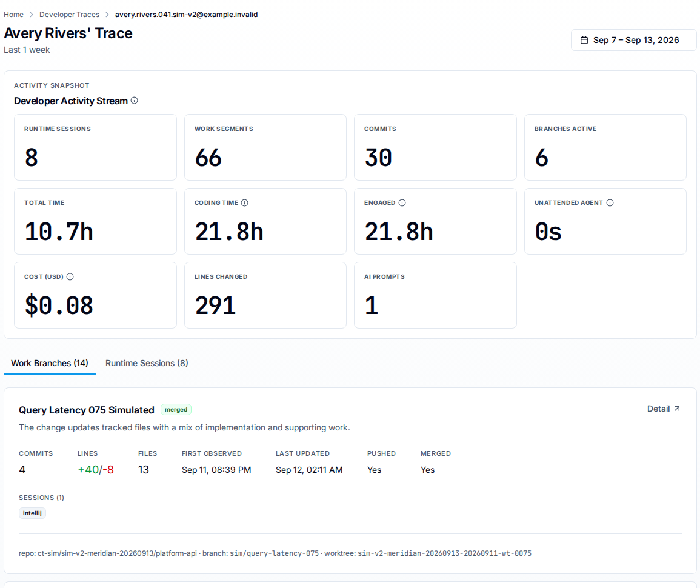The height and width of the screenshot is (588, 700).
Task: Click the Files count 13
Action: [x=143, y=470]
